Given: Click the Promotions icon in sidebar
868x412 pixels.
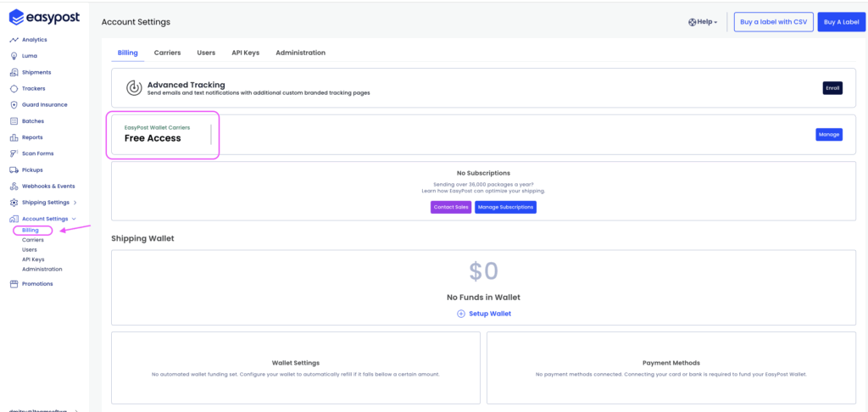Looking at the screenshot, I should click(14, 284).
